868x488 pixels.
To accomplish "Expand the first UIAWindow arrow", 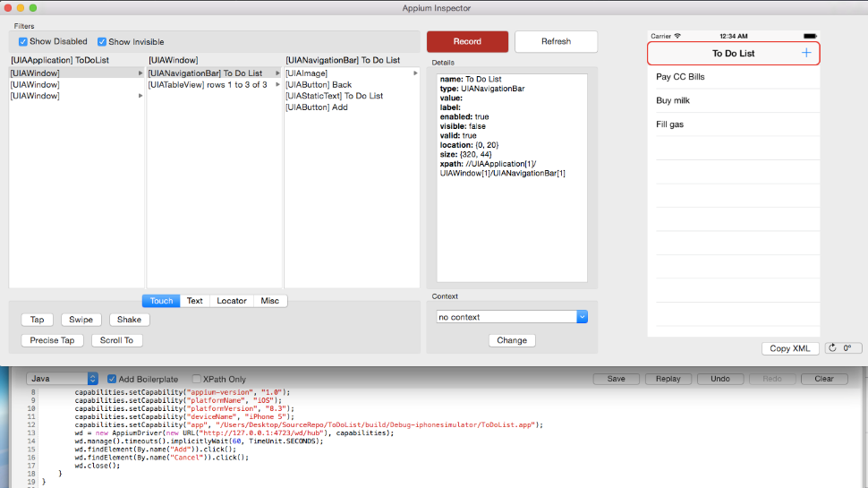I will coord(140,73).
